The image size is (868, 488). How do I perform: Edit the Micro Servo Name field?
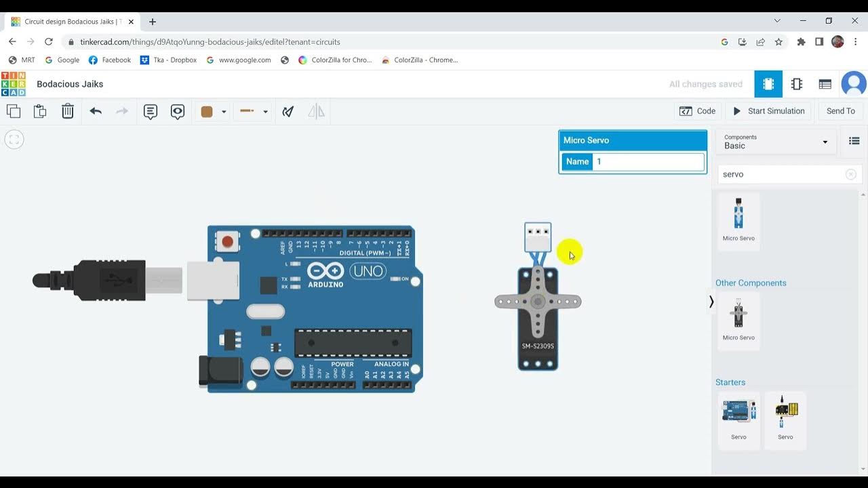pyautogui.click(x=648, y=161)
